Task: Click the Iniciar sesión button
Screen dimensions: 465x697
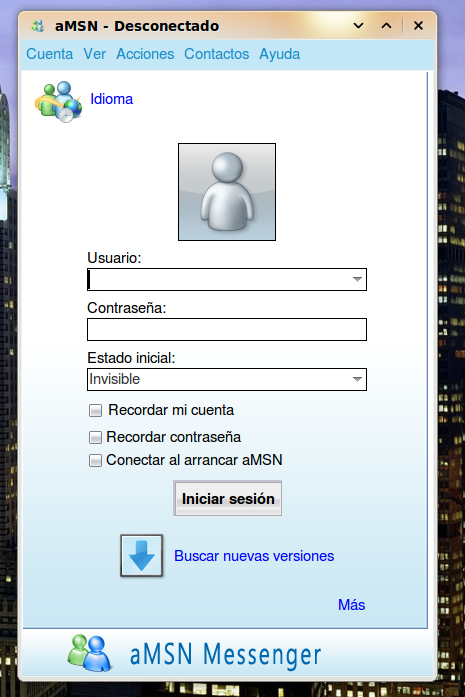Action: (228, 498)
